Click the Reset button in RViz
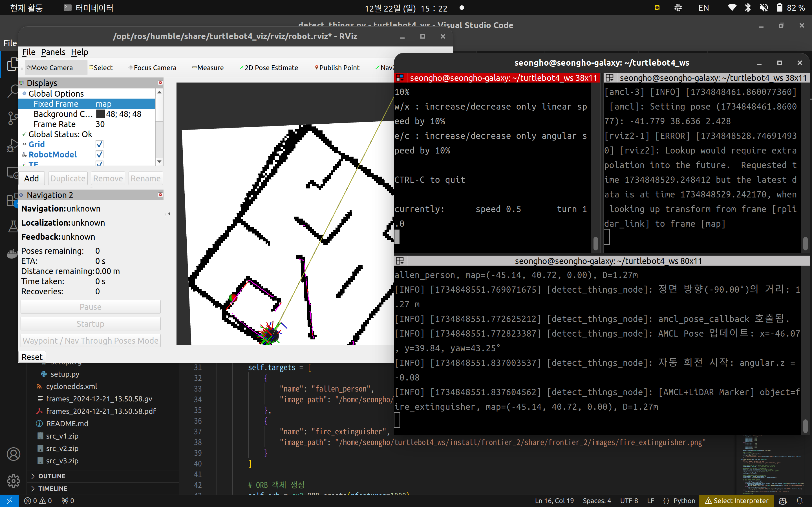812x507 pixels. click(32, 357)
